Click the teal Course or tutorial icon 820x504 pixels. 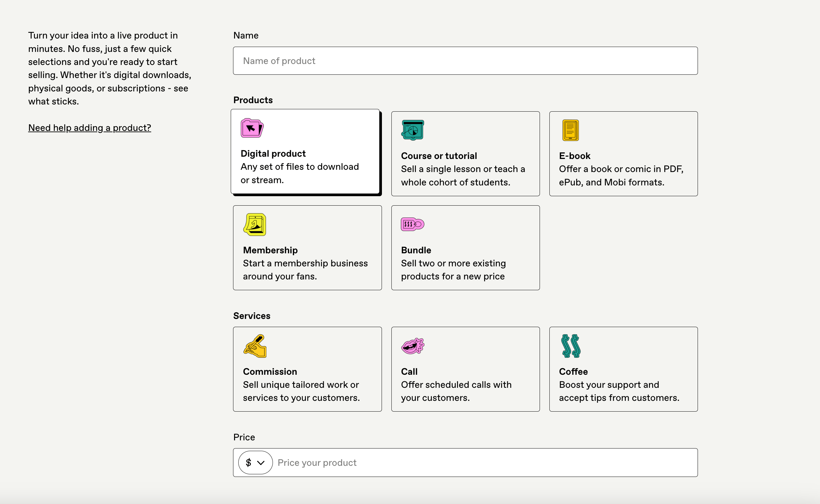412,130
